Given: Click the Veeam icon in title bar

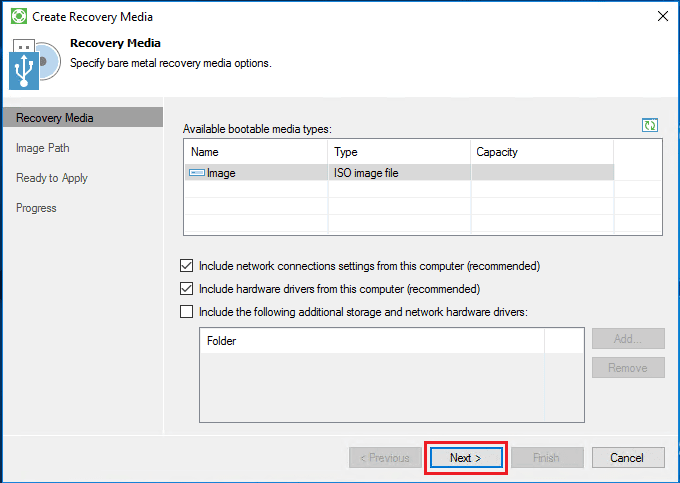Looking at the screenshot, I should pyautogui.click(x=17, y=16).
